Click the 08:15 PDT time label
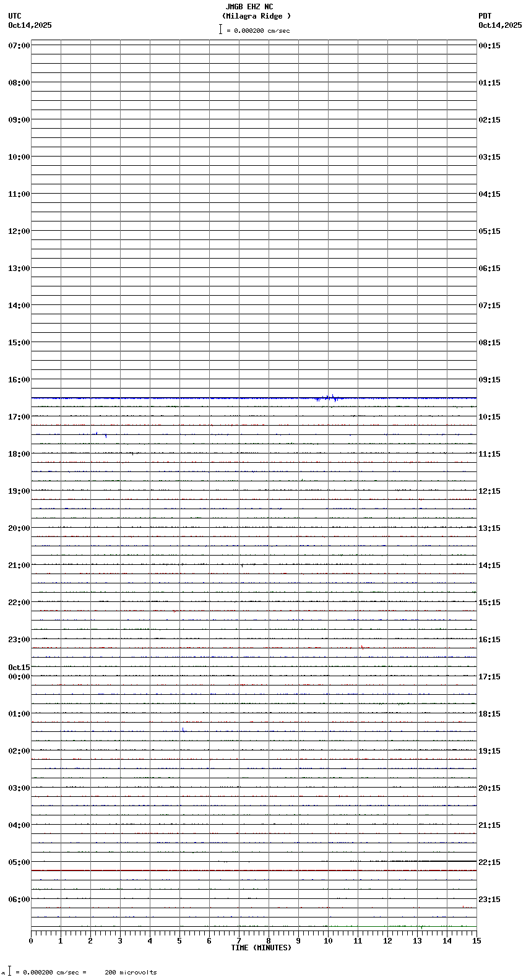 click(x=489, y=343)
